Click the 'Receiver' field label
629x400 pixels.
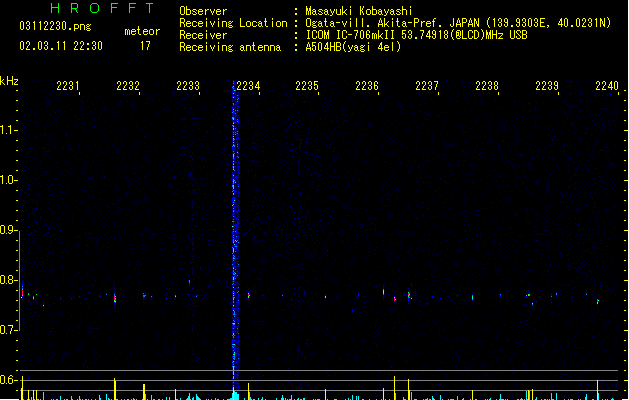tap(203, 35)
